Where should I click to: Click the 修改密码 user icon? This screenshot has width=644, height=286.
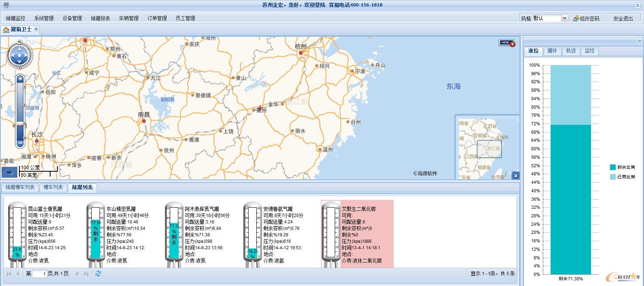(x=576, y=18)
